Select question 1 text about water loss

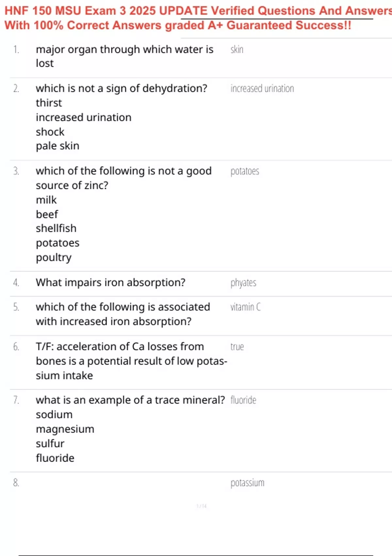tap(124, 56)
